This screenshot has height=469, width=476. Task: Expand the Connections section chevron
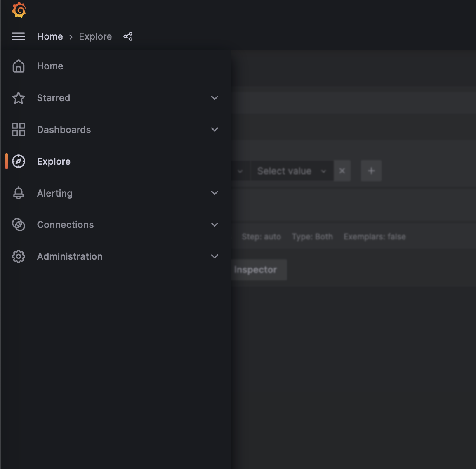214,225
